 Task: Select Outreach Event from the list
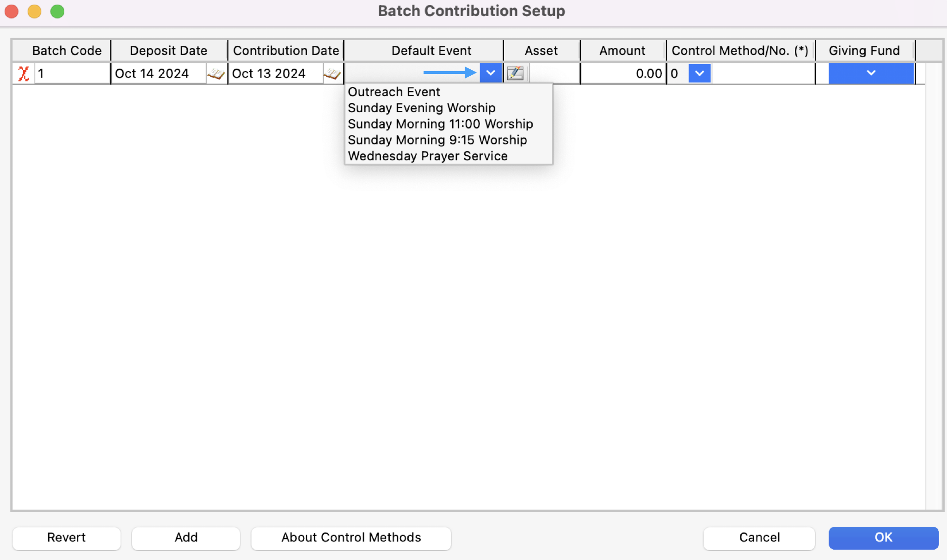pyautogui.click(x=394, y=92)
